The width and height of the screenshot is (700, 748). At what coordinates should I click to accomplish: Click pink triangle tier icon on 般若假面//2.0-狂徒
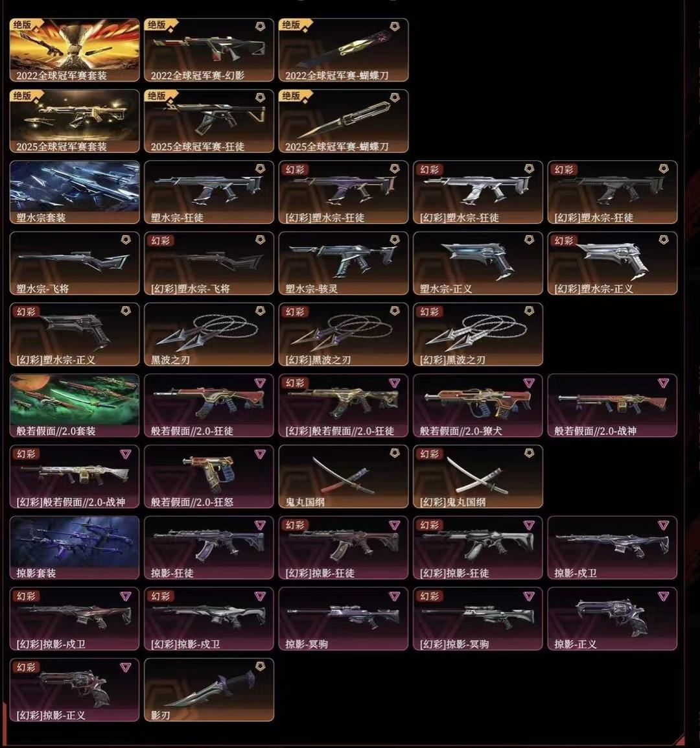pyautogui.click(x=260, y=382)
